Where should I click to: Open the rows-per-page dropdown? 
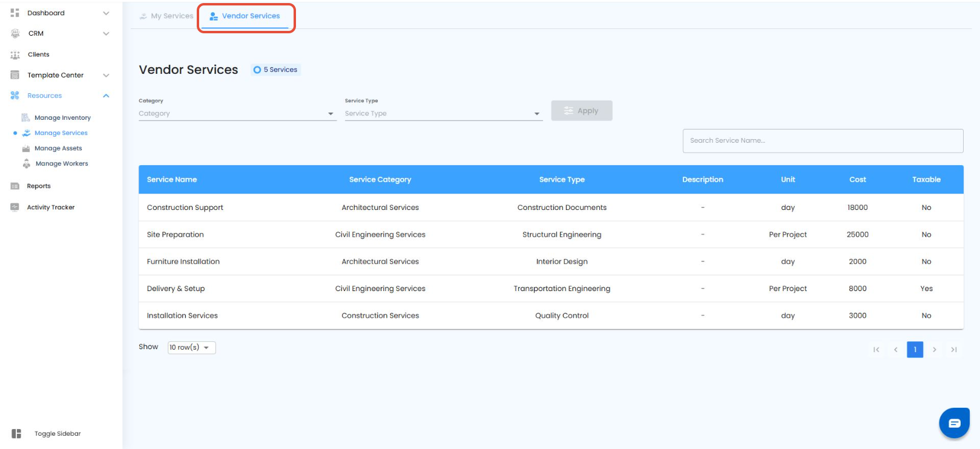[191, 347]
